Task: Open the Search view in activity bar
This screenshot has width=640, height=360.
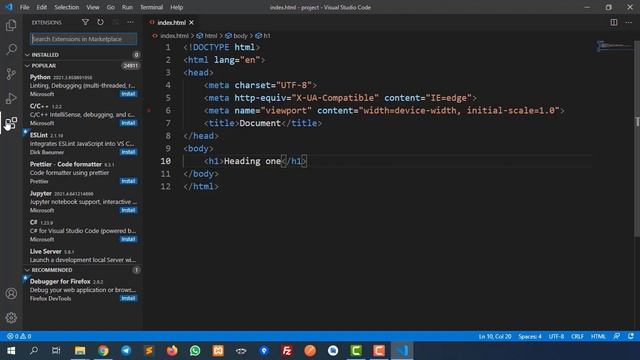Action: tap(11, 49)
